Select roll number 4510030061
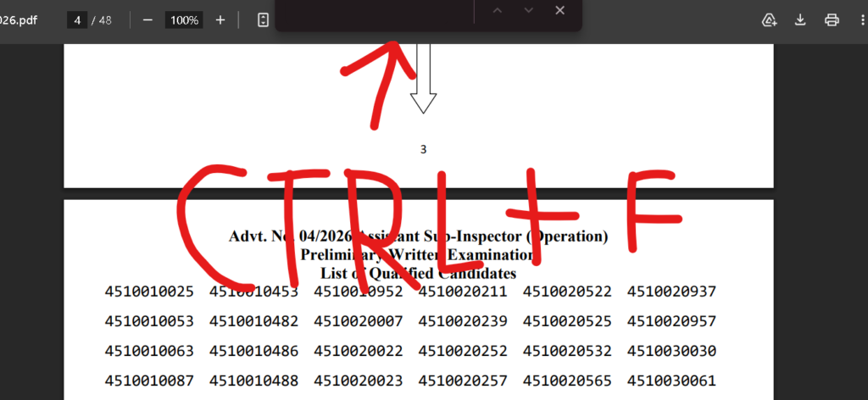This screenshot has width=868, height=400. [x=671, y=381]
